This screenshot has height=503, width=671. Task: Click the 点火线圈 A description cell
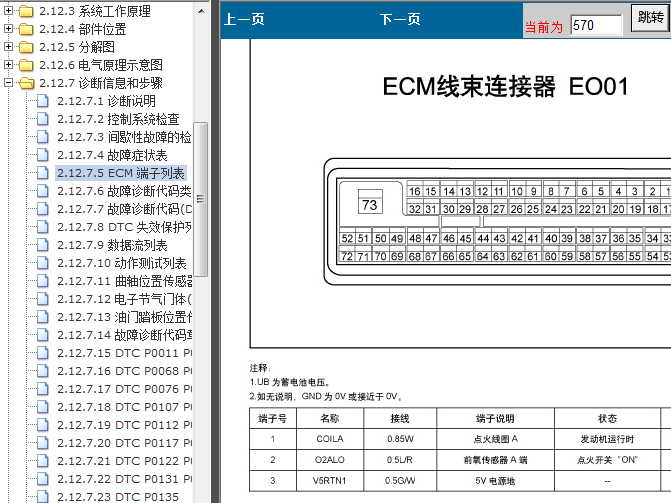click(x=496, y=439)
